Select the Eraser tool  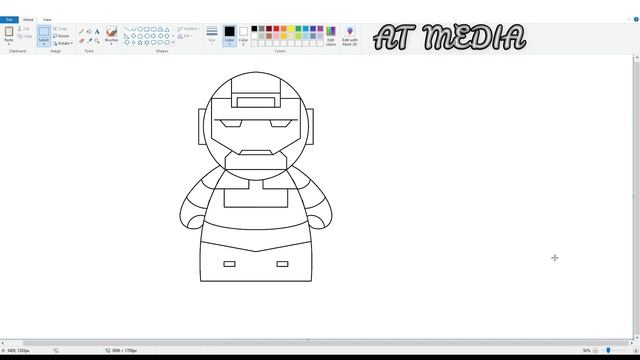click(x=81, y=41)
